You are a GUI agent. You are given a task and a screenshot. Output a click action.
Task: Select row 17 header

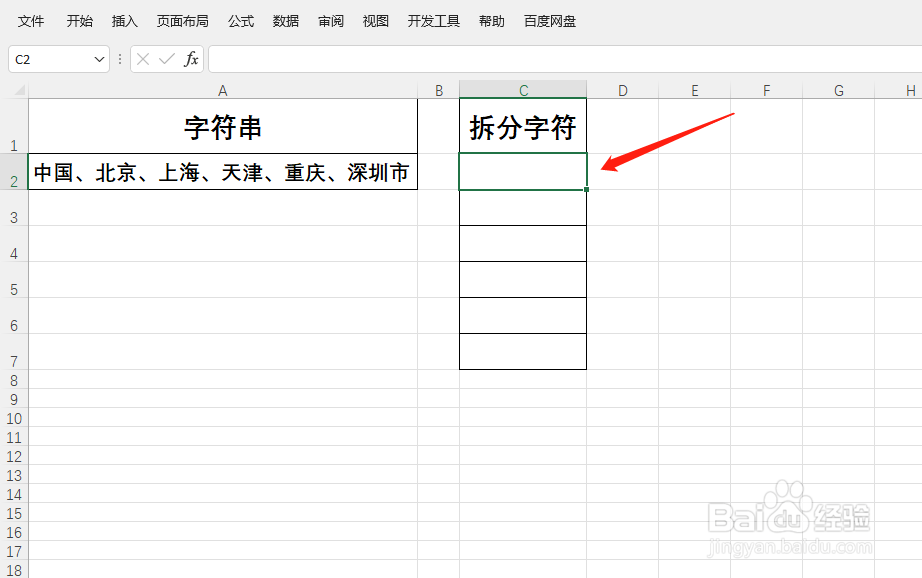(14, 550)
